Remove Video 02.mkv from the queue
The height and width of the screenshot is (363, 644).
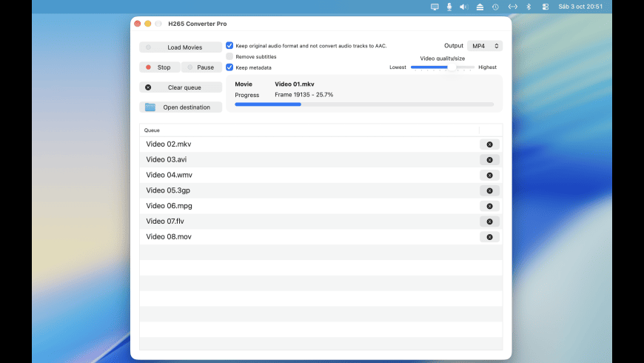pyautogui.click(x=489, y=144)
